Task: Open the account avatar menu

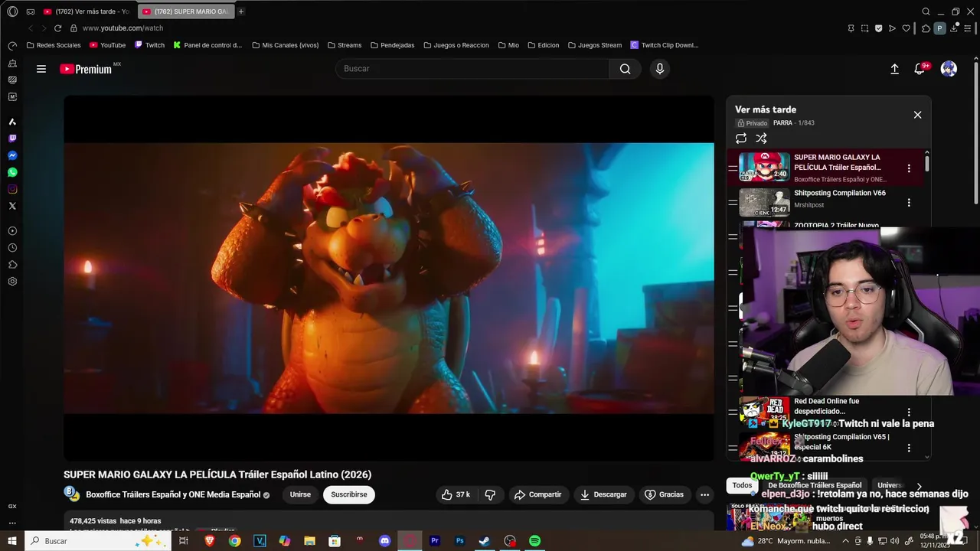Action: [x=949, y=69]
